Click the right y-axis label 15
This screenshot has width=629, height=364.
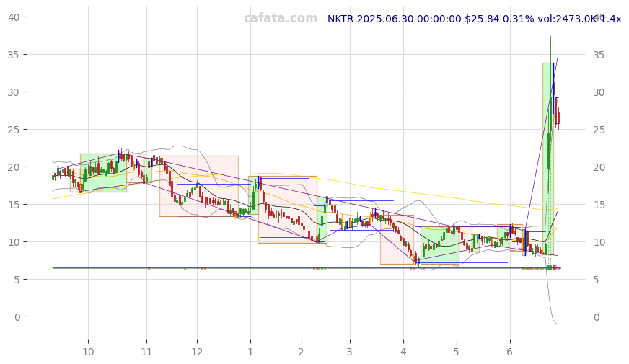point(599,205)
